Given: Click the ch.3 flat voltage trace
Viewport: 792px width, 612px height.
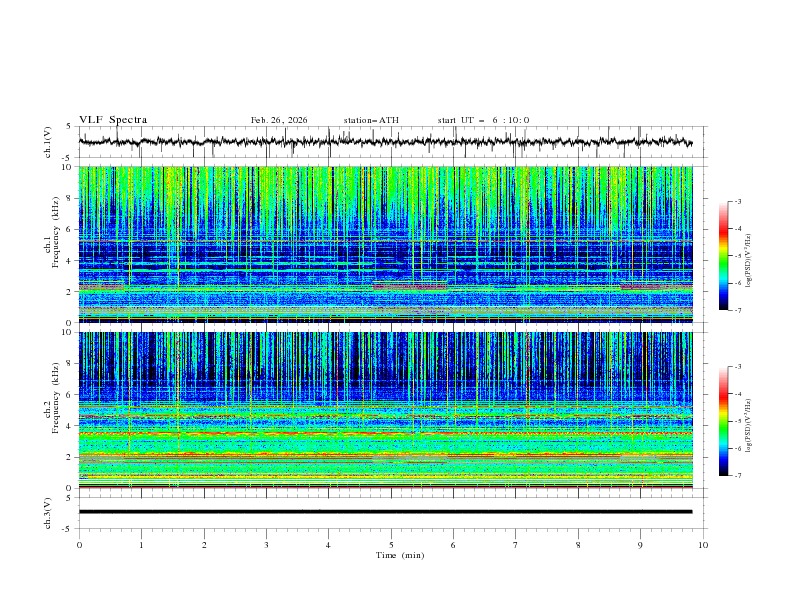Looking at the screenshot, I should 385,512.
